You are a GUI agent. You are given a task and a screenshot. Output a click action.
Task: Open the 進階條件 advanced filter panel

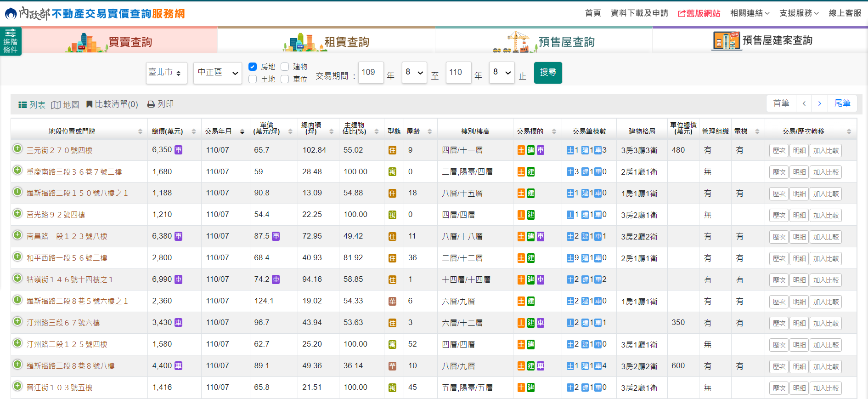pyautogui.click(x=11, y=41)
